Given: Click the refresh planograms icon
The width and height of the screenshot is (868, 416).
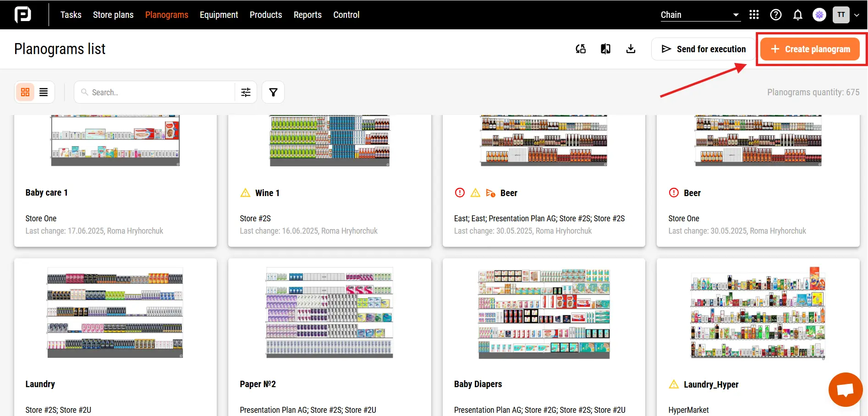Looking at the screenshot, I should [x=581, y=49].
